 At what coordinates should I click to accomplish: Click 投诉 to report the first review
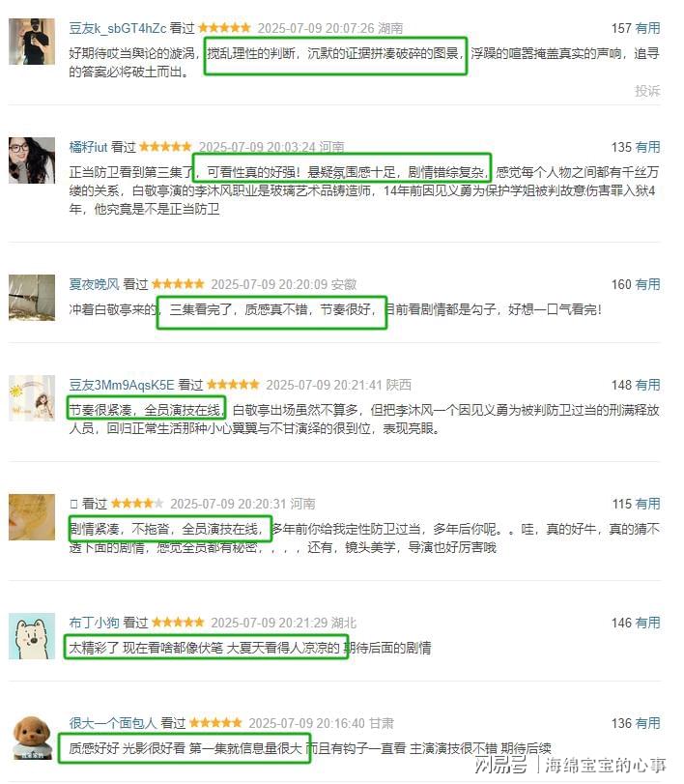[647, 91]
